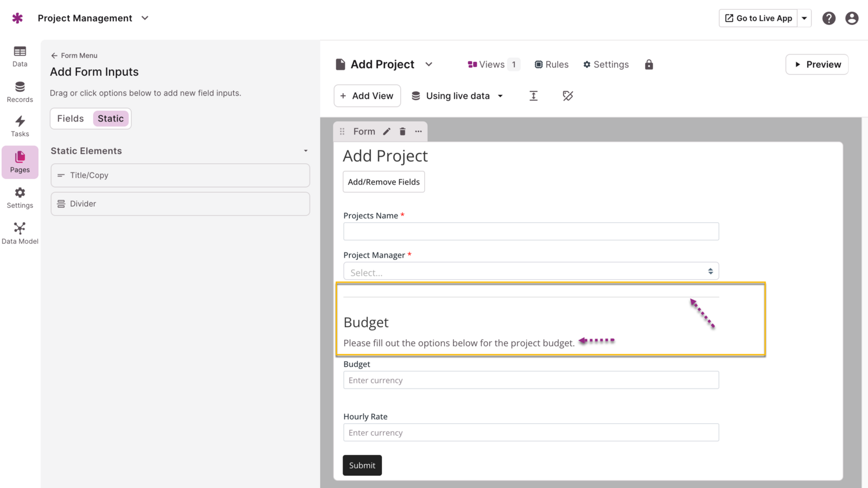868x488 pixels.
Task: Open the Using live data dropdown
Action: 457,96
